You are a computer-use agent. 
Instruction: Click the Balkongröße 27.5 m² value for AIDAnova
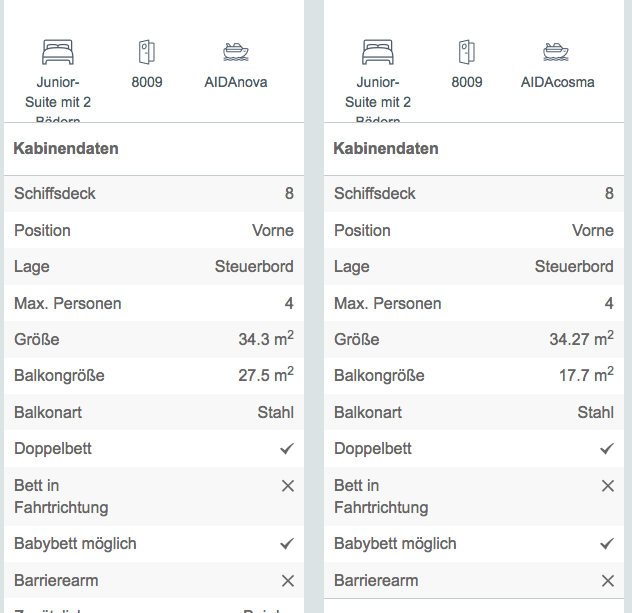click(266, 376)
